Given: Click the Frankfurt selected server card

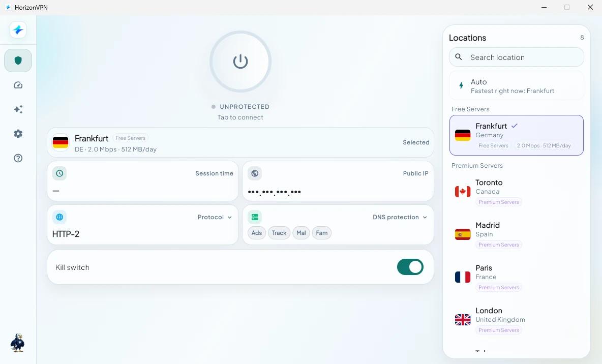Looking at the screenshot, I should pyautogui.click(x=240, y=142).
